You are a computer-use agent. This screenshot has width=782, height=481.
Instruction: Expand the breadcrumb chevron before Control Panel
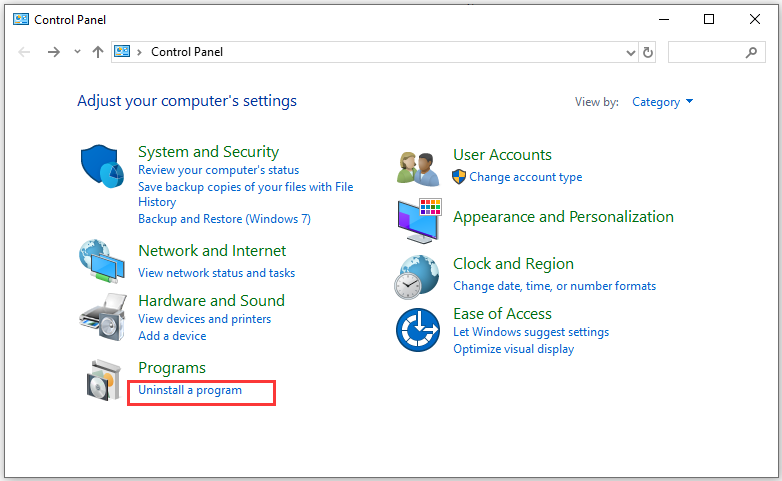pos(140,52)
